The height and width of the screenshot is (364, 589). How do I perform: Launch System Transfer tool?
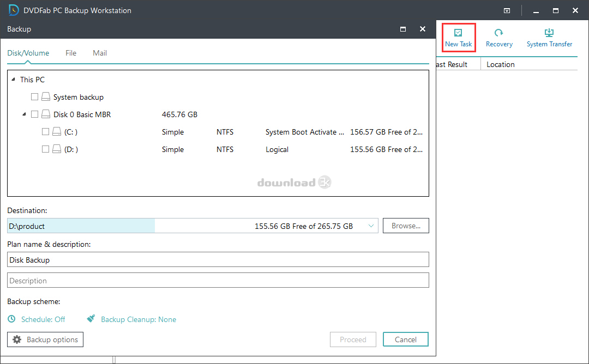(x=549, y=33)
